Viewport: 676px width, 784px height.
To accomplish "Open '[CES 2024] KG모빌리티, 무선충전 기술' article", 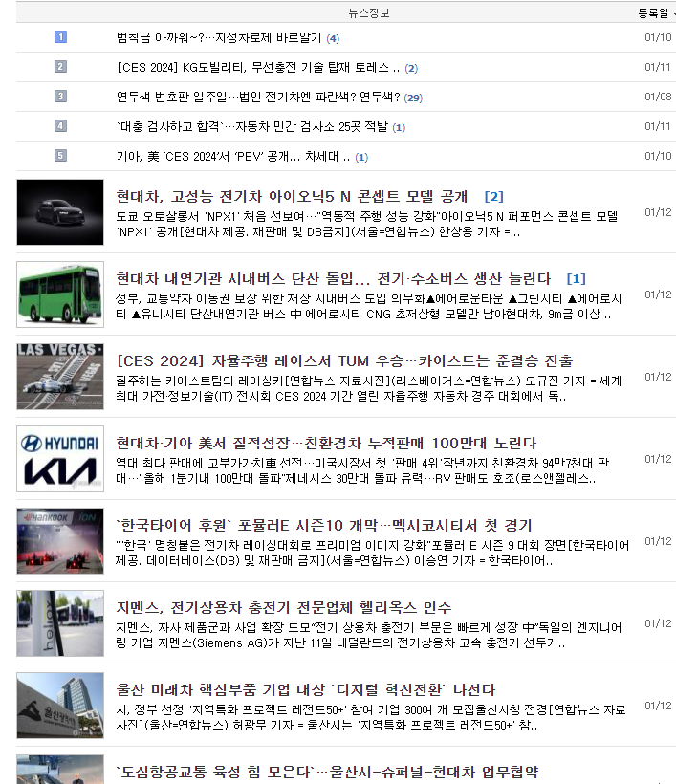I will tap(258, 68).
